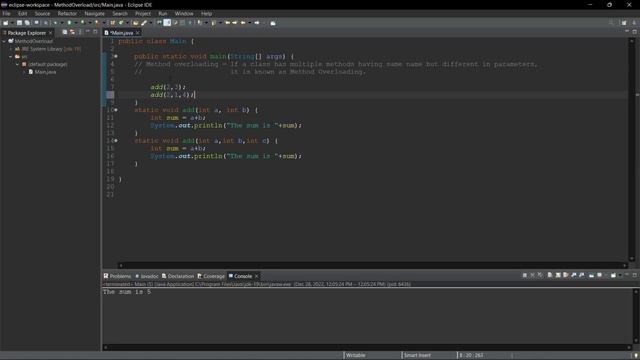Switch to the Problems tab
Image resolution: width=640 pixels, height=360 pixels.
point(117,276)
